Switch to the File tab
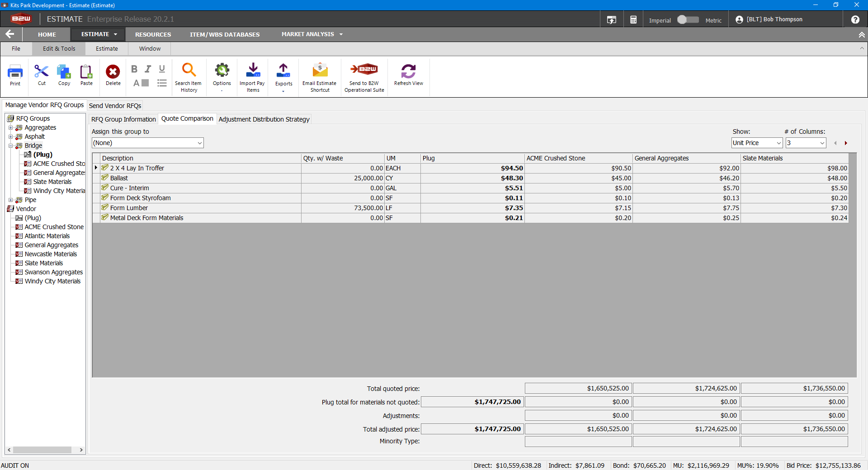The height and width of the screenshot is (470, 868). pyautogui.click(x=16, y=49)
